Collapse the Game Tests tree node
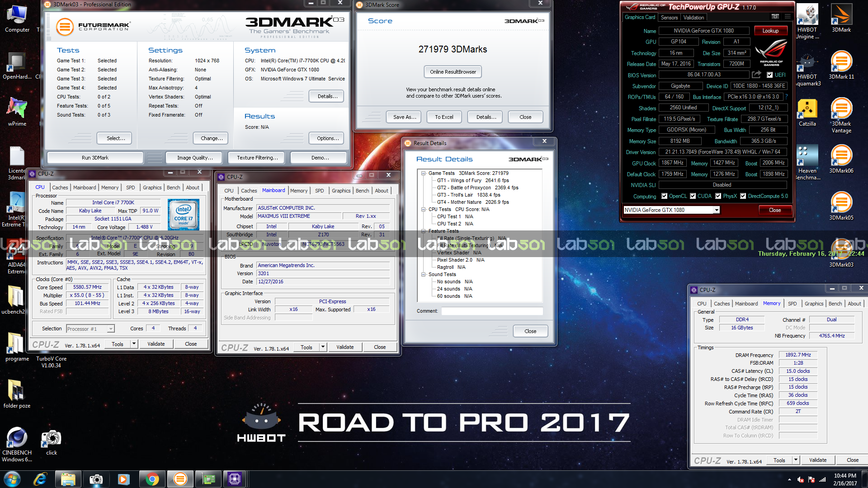 [x=423, y=173]
